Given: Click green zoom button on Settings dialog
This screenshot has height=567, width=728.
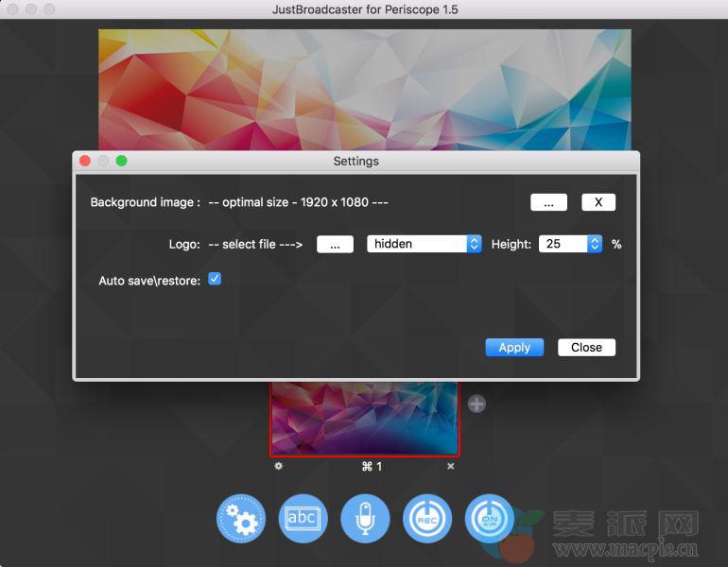Looking at the screenshot, I should tap(121, 162).
